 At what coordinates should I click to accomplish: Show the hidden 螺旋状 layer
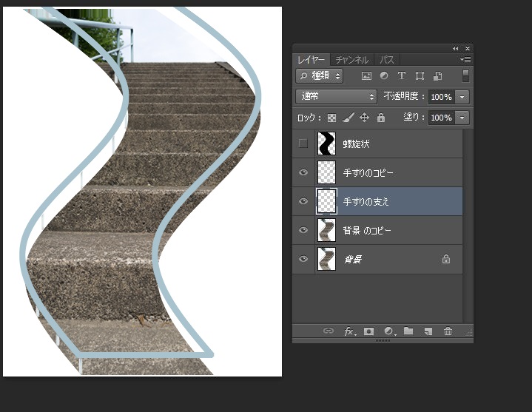[x=303, y=143]
